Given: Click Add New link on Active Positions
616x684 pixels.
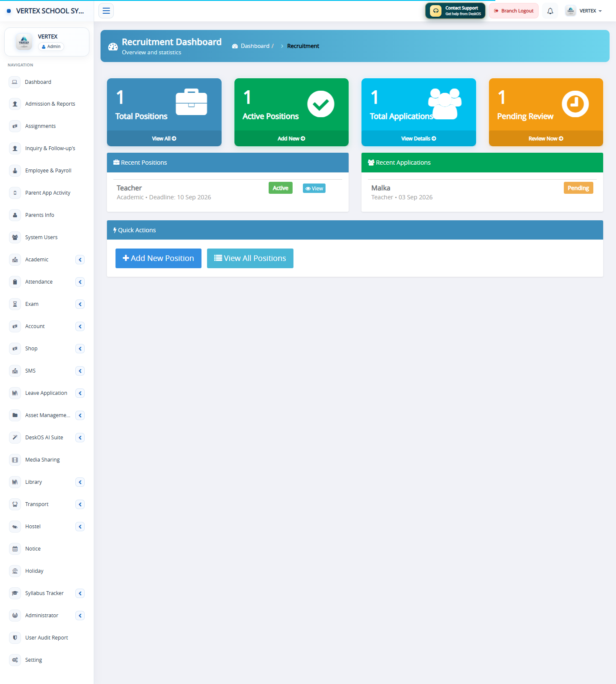Looking at the screenshot, I should 291,139.
